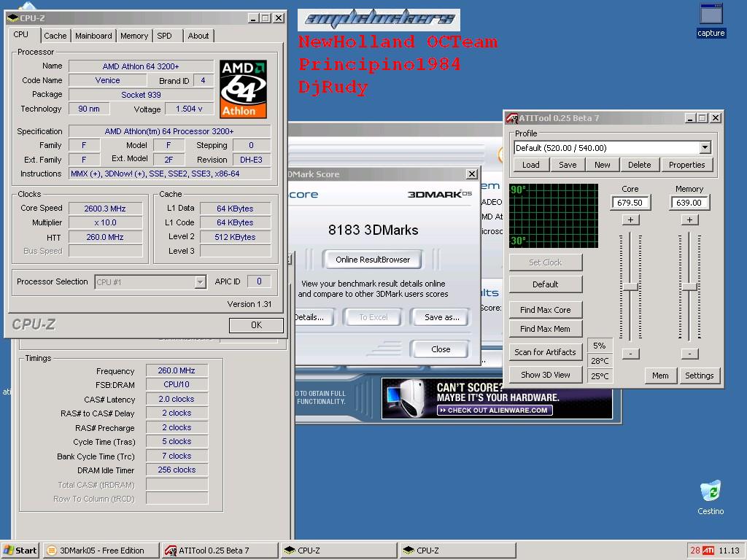Click the "Venice" code name value
Image resolution: width=747 pixels, height=560 pixels.
tap(108, 80)
